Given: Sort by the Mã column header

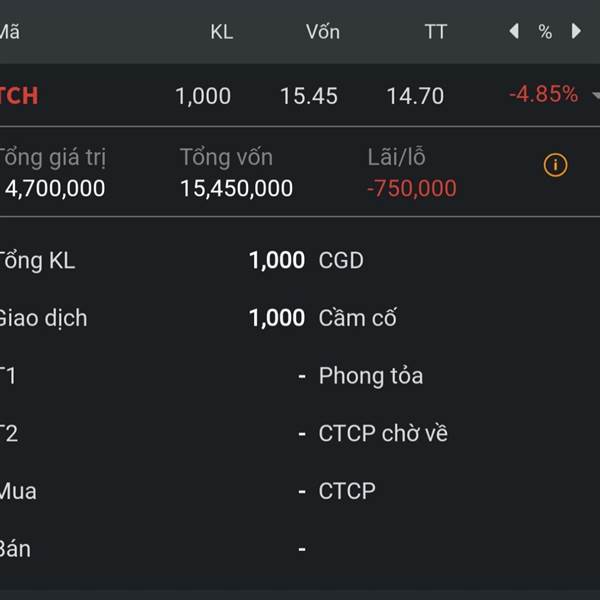Looking at the screenshot, I should (x=9, y=32).
